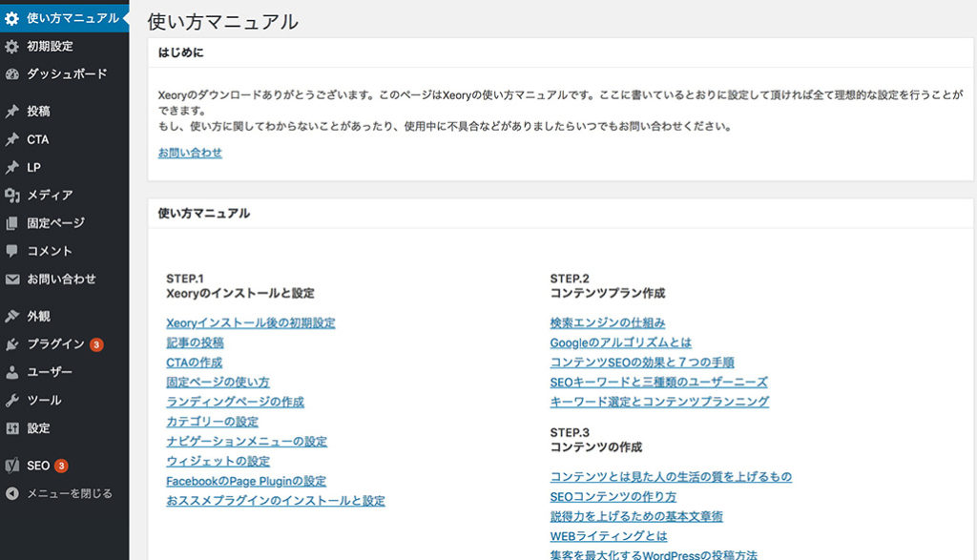Click the 設定 (Settings) gear icon
Image resolution: width=977 pixels, height=560 pixels.
point(12,427)
